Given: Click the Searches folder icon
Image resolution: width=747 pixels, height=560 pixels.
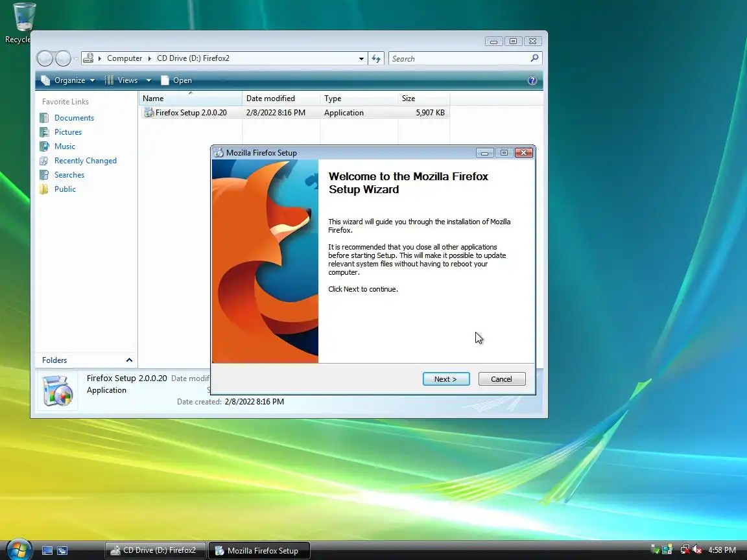Looking at the screenshot, I should click(x=44, y=175).
